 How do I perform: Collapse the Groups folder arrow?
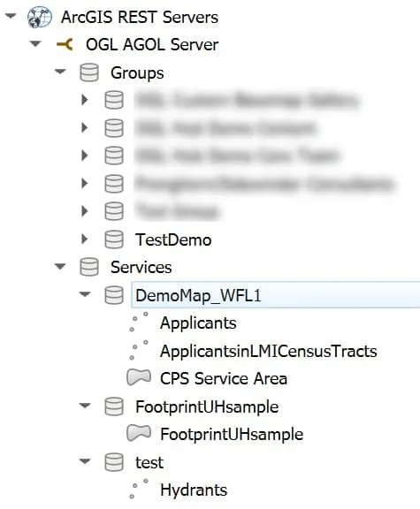(60, 72)
